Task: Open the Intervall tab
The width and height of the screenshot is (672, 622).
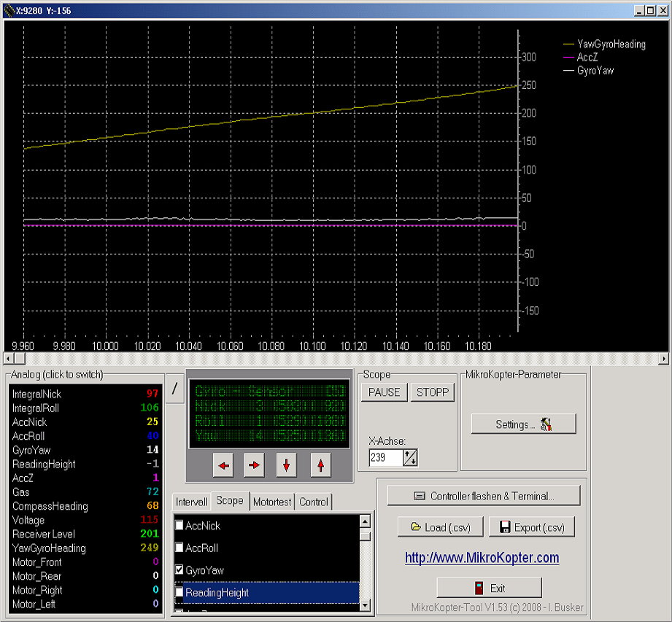Action: click(192, 502)
